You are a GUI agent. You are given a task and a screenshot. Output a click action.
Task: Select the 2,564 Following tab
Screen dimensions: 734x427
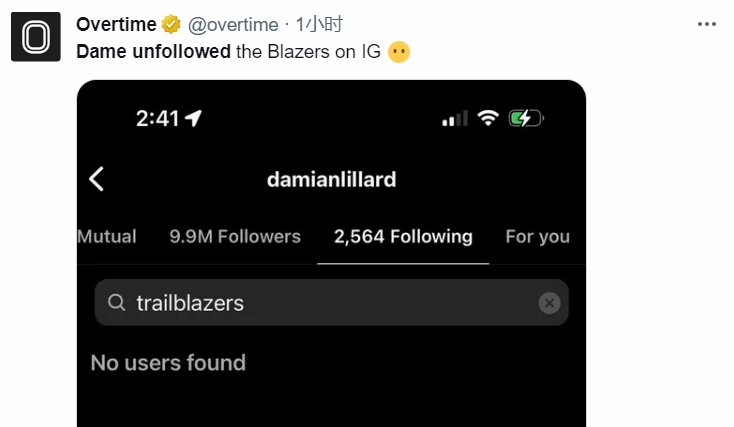coord(403,237)
